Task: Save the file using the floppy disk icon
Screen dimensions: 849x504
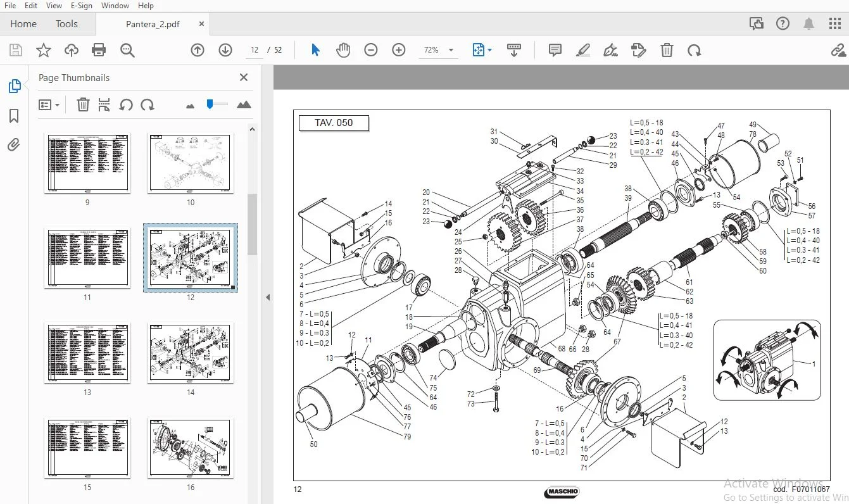Action: [16, 50]
